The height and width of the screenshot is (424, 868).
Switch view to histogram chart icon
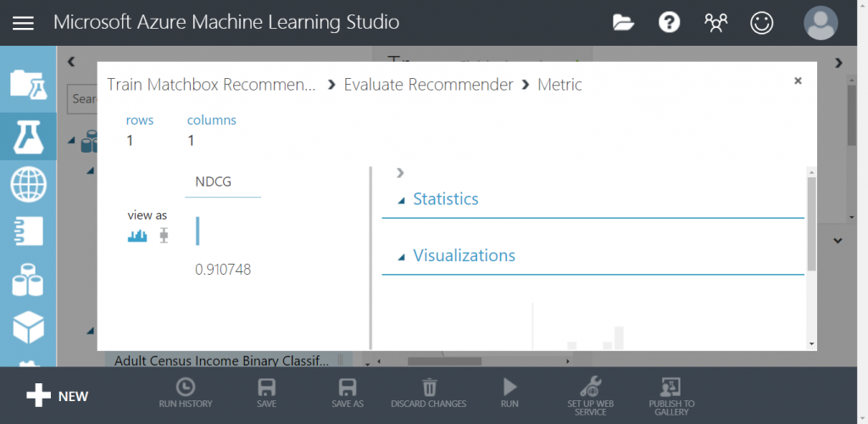137,236
